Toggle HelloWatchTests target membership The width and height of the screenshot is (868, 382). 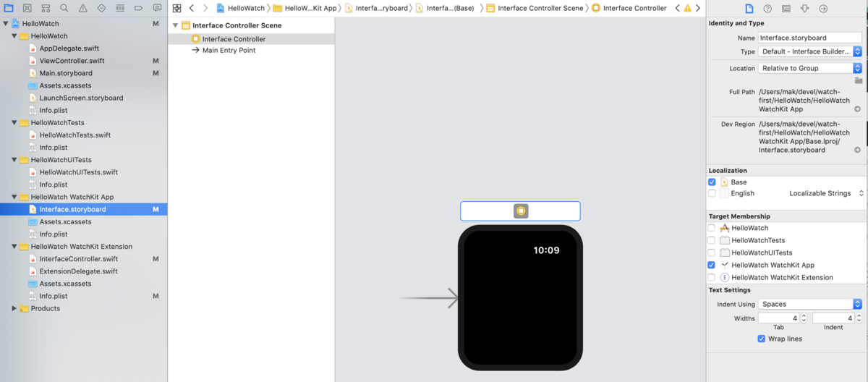tap(712, 240)
